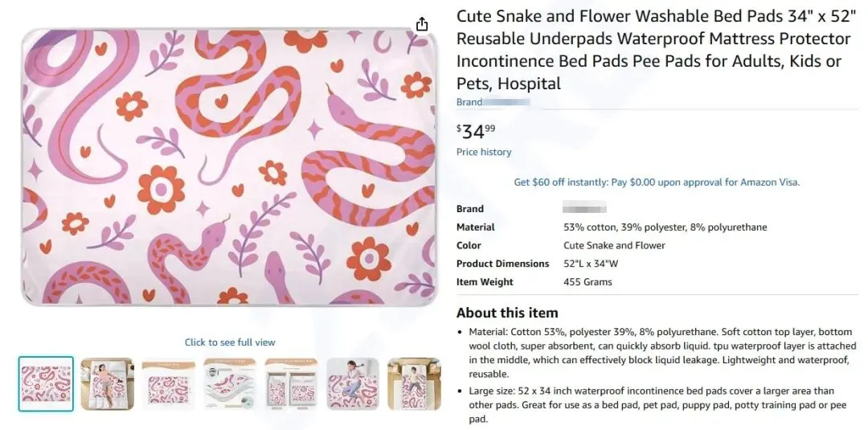This screenshot has width=868, height=430.
Task: Click the share icon above product image
Action: [422, 24]
